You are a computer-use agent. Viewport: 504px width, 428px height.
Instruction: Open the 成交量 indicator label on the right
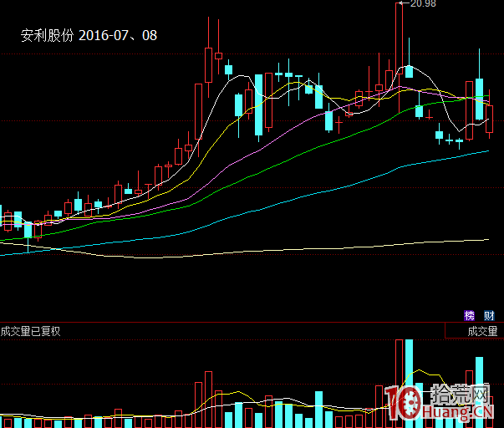pyautogui.click(x=482, y=331)
